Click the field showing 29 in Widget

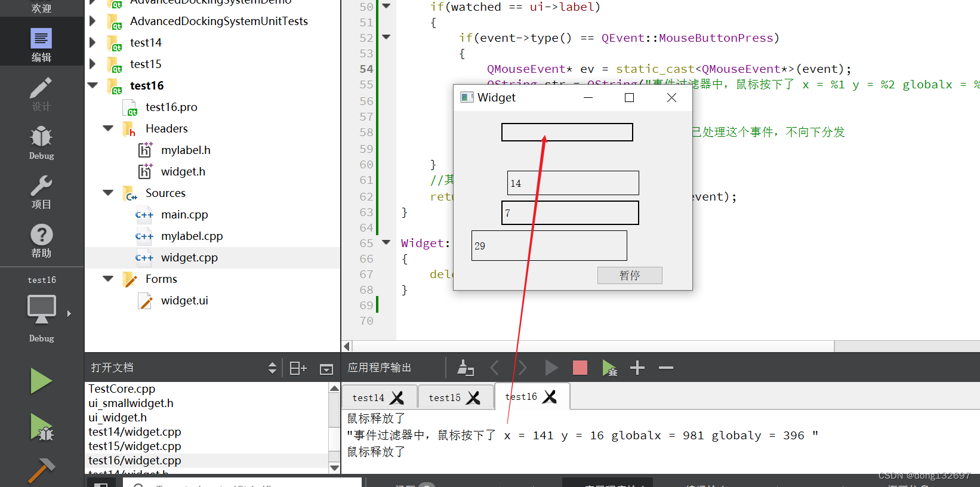(549, 245)
